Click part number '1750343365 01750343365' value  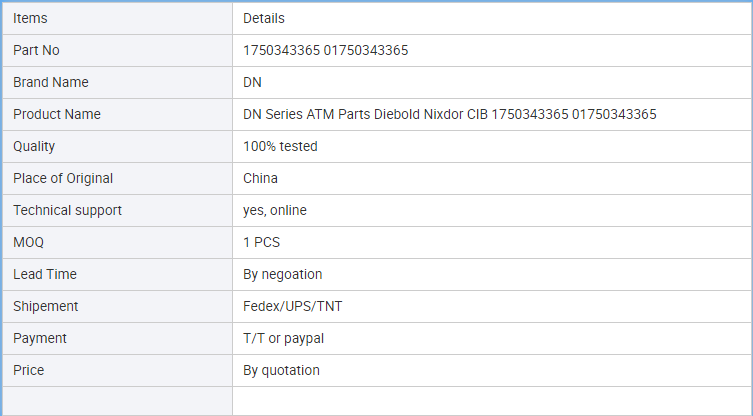click(325, 50)
